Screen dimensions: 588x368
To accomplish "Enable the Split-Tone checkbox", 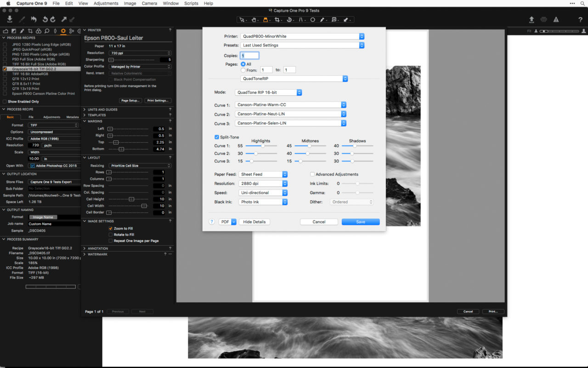I will 216,137.
